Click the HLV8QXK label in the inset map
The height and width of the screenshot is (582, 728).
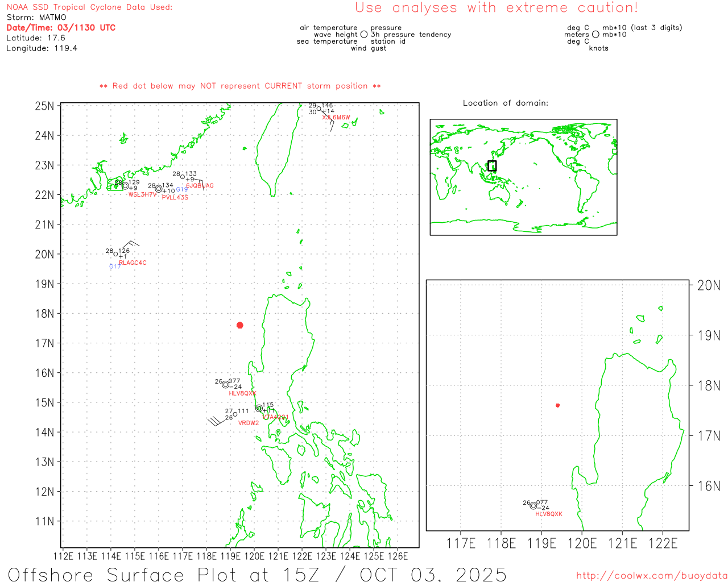click(548, 514)
